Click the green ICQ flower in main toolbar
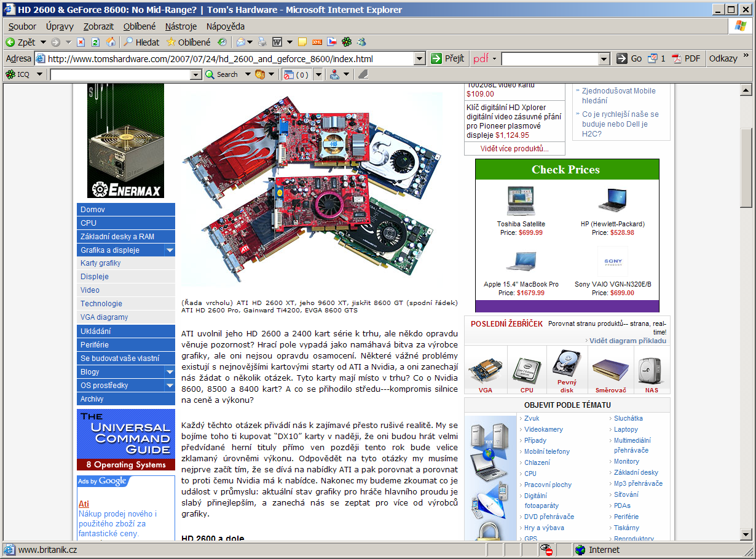 [x=347, y=42]
